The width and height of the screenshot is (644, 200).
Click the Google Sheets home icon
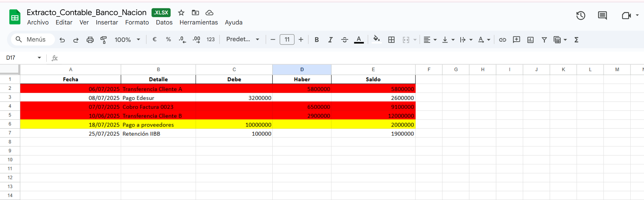point(15,17)
